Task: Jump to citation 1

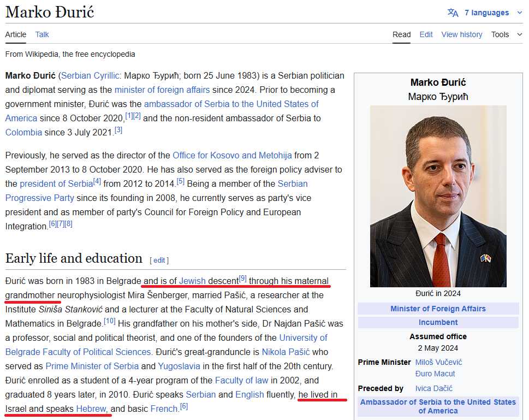Action: click(x=129, y=116)
